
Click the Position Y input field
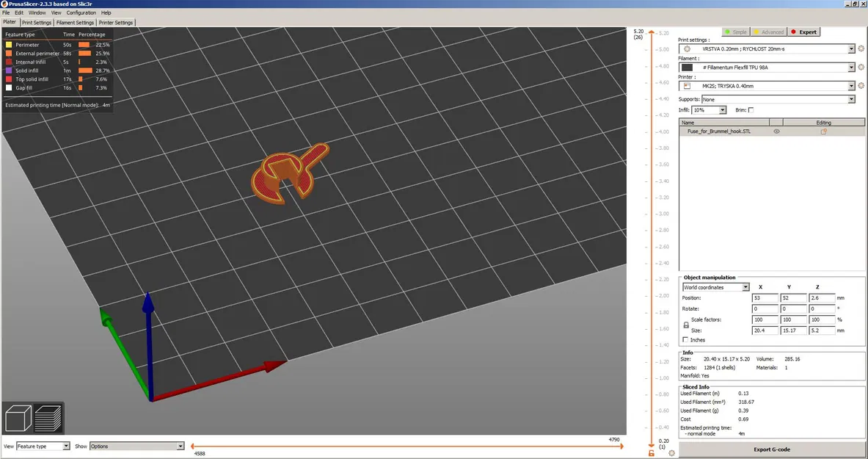point(793,297)
